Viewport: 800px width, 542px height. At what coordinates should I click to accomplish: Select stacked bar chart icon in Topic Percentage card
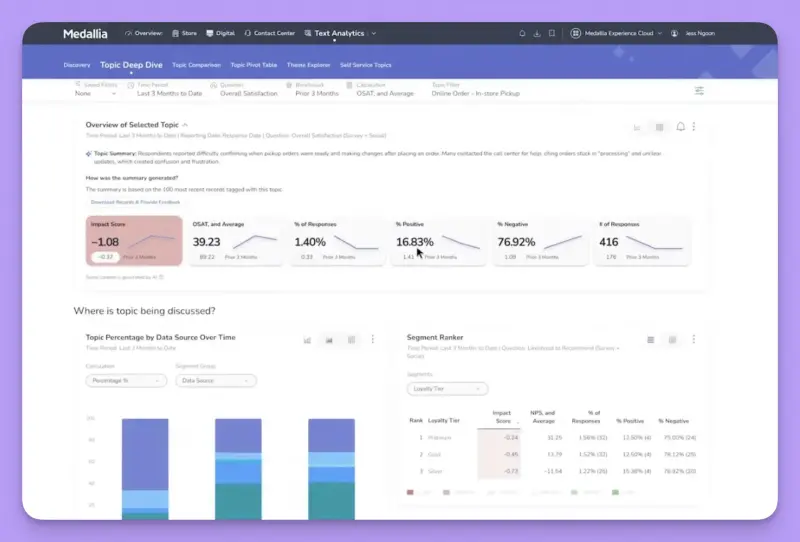329,340
